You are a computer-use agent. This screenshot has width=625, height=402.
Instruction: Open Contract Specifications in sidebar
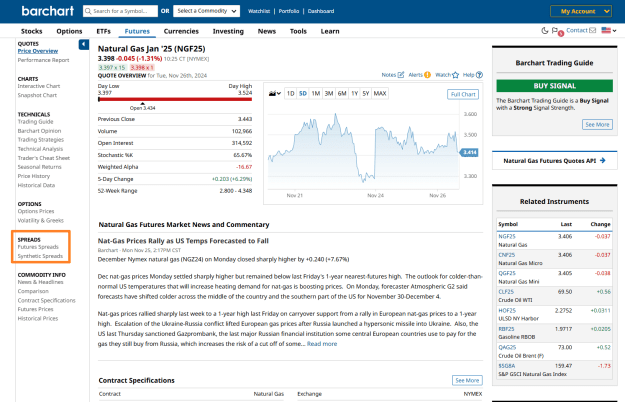coord(47,300)
